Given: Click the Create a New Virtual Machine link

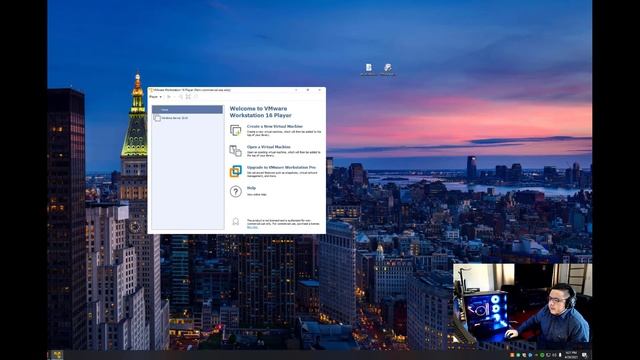Looking at the screenshot, I should point(275,127).
